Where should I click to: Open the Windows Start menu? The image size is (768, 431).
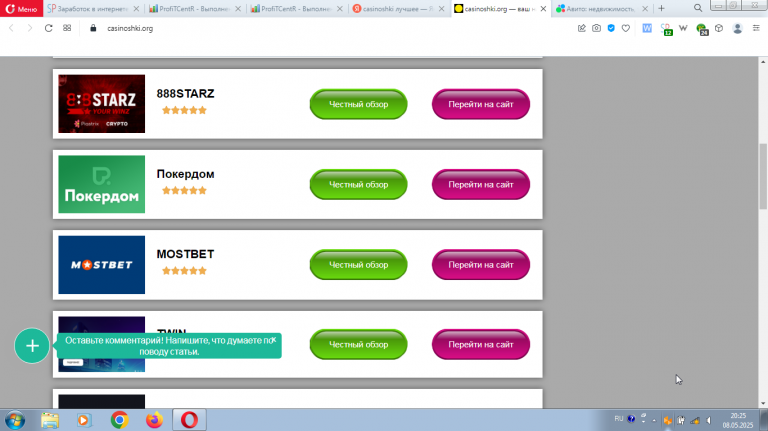[15, 420]
